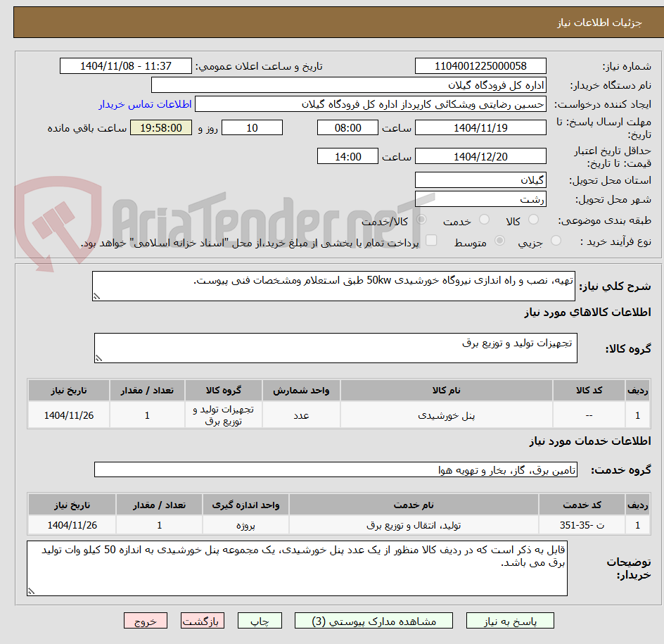
Task: Click the گروه کالا textarea تجهیزات تولید و توزیع برق
Action: [x=336, y=348]
